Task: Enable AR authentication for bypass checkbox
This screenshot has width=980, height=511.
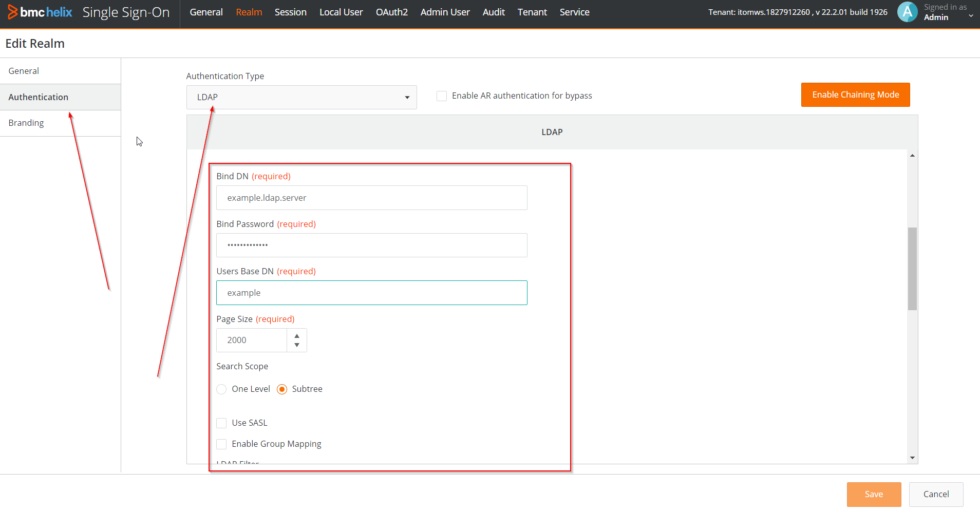Action: click(442, 96)
